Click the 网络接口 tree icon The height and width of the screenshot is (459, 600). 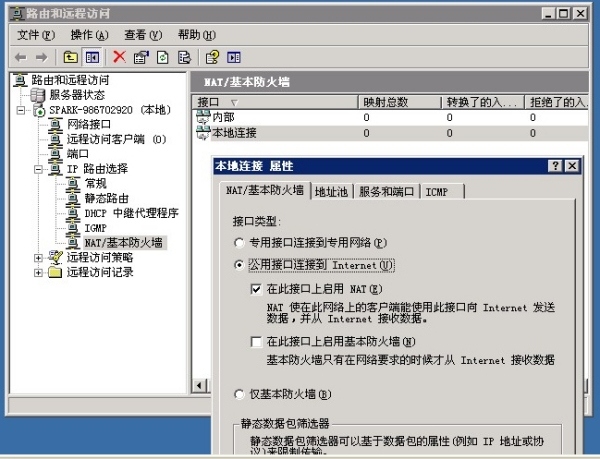[55, 124]
